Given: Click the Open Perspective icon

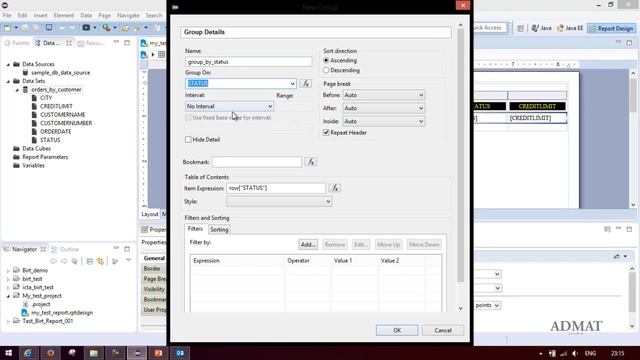Looking at the screenshot, I should click(520, 28).
